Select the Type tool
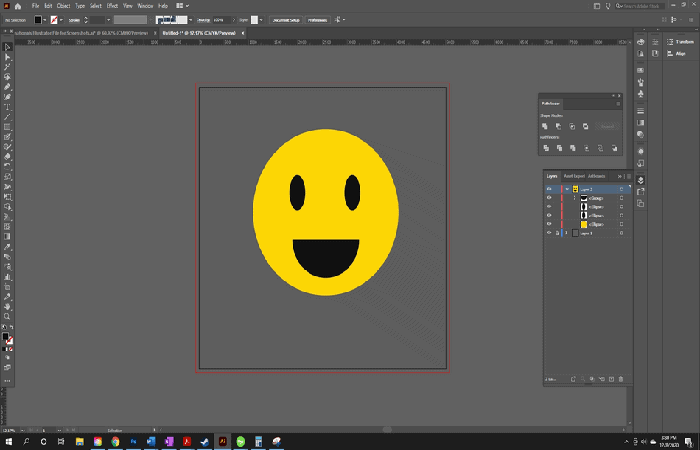Viewport: 700px width, 450px height. click(7, 107)
